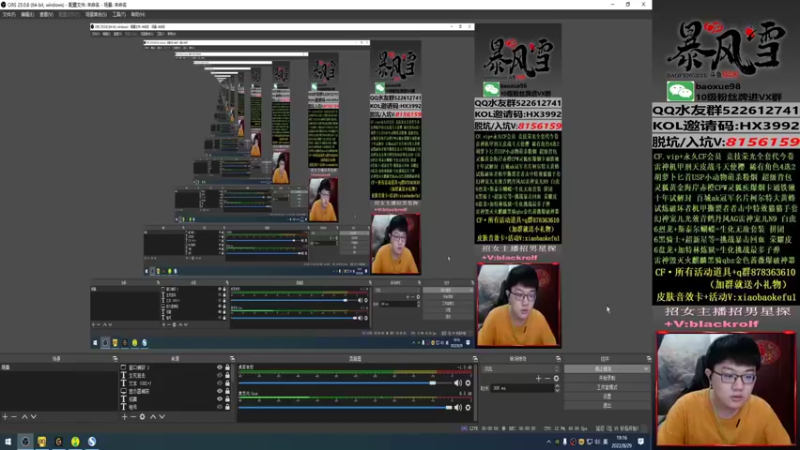Increase the transition duration with the up arrow
This screenshot has height=450, width=800.
[x=557, y=386]
